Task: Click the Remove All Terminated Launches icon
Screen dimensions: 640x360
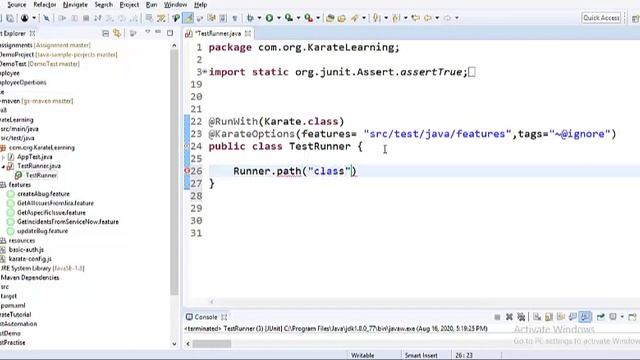Action: (x=521, y=317)
